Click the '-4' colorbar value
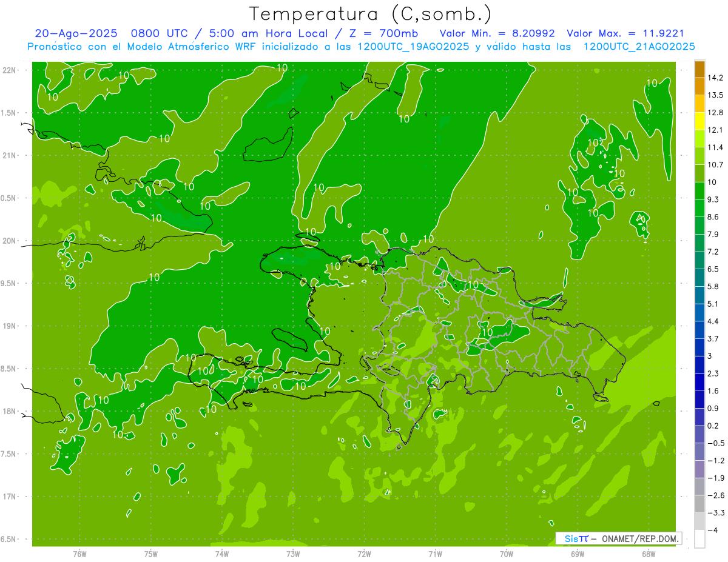This screenshot has width=728, height=562. (x=713, y=530)
